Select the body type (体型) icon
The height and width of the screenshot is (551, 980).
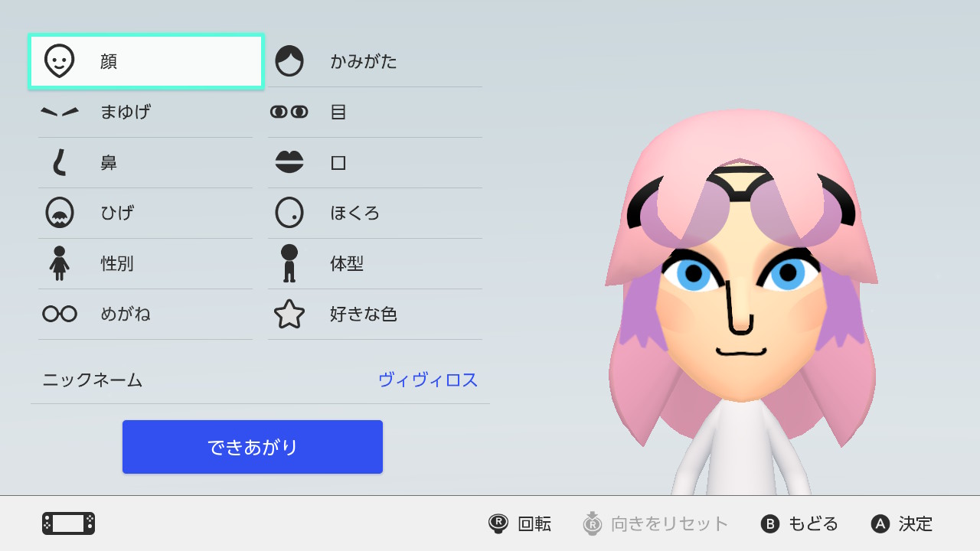[x=289, y=263]
